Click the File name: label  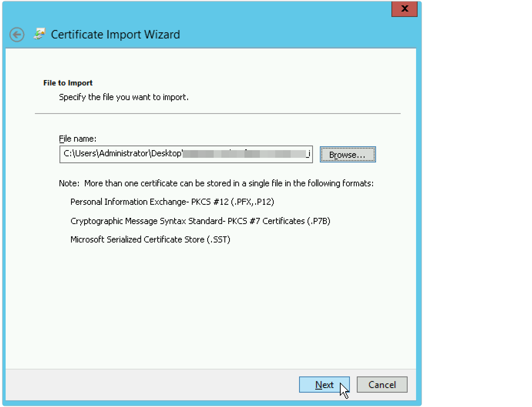click(x=77, y=139)
